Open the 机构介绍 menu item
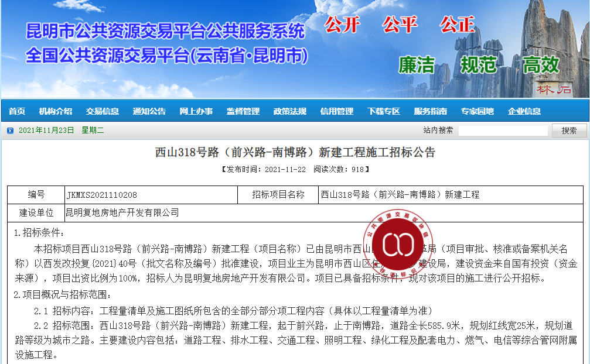 tap(56, 111)
